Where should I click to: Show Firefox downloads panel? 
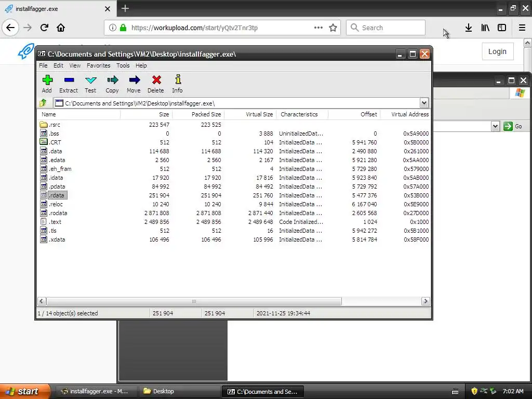point(469,28)
